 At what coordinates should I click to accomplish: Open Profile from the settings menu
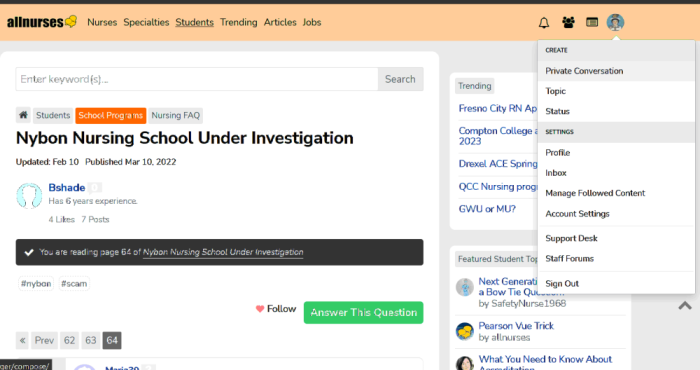point(616,153)
